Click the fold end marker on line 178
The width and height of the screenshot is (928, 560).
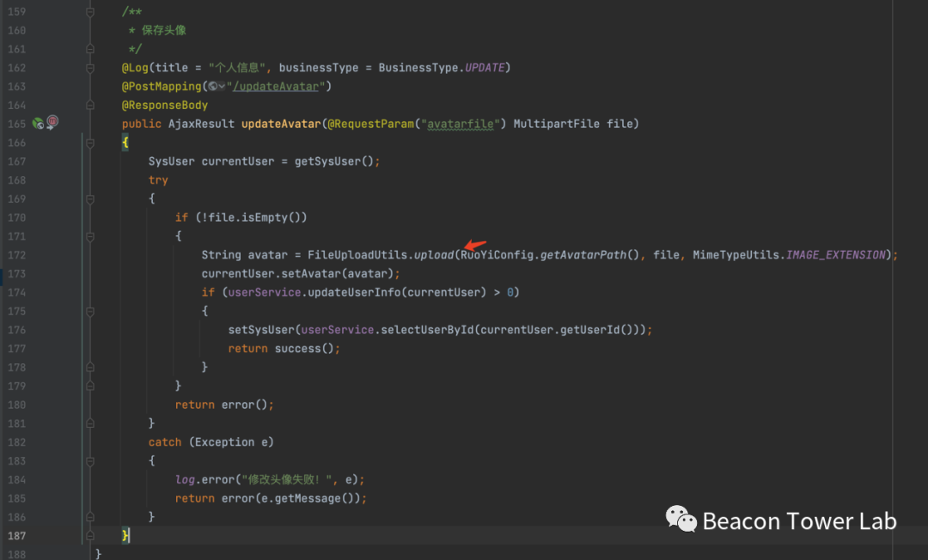pos(90,368)
